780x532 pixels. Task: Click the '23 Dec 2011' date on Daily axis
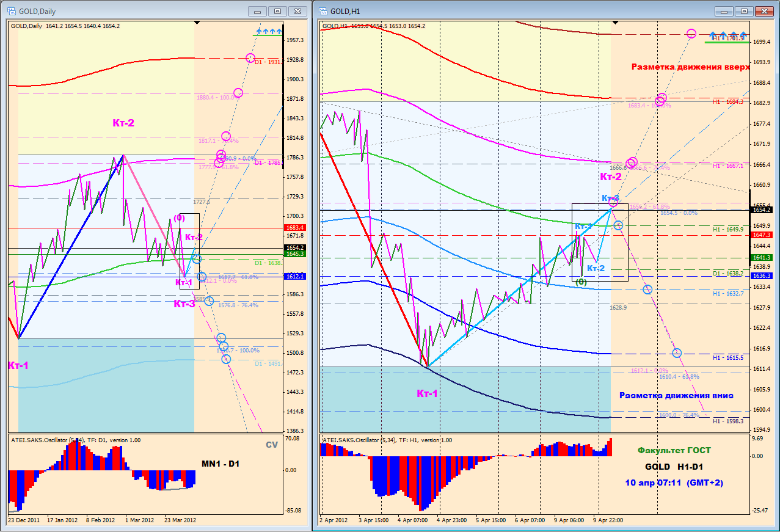point(23,520)
